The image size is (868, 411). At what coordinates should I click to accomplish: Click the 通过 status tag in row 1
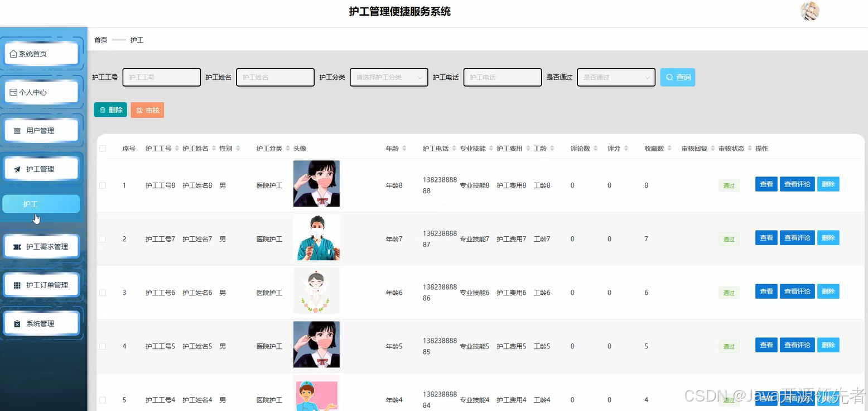(729, 186)
